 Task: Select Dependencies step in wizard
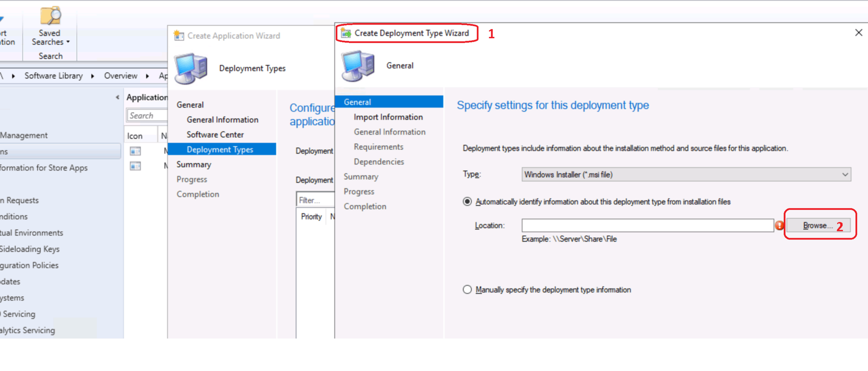tap(378, 162)
